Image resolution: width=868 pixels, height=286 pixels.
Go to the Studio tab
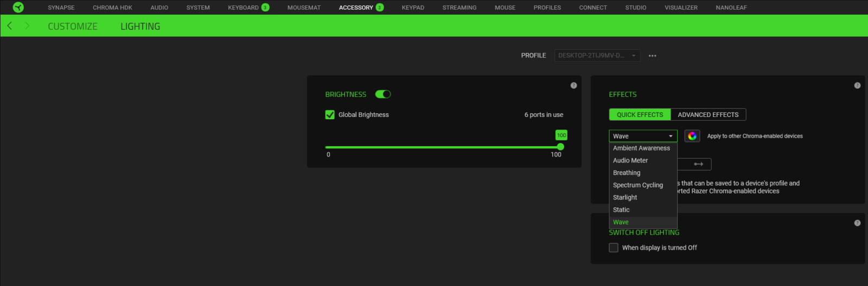(636, 8)
